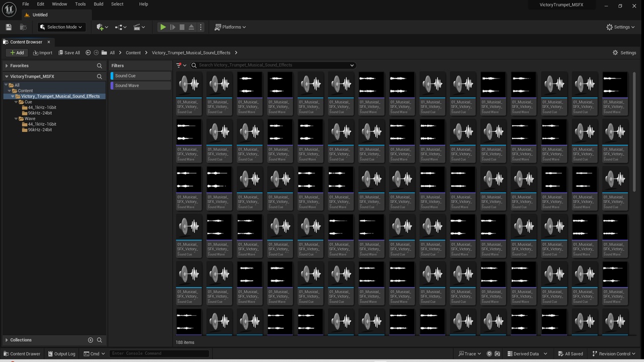Image resolution: width=644 pixels, height=362 pixels.
Task: Collapse the Wave folder in tree
Action: tap(16, 119)
